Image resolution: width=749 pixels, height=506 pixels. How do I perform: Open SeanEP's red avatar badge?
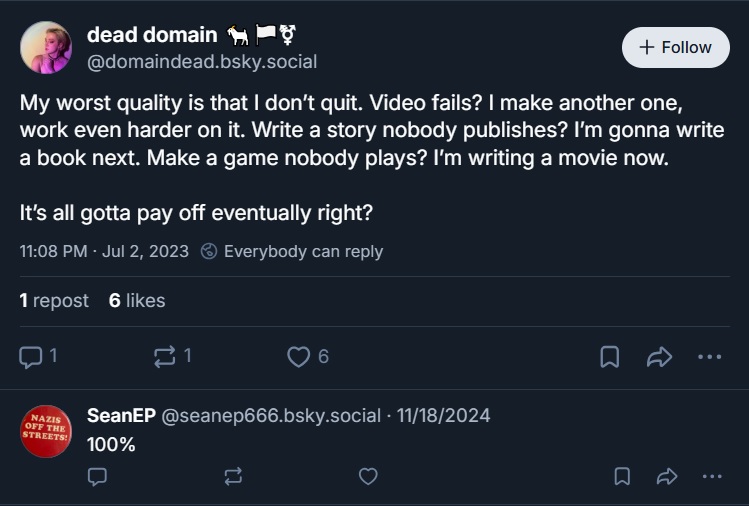pos(46,431)
